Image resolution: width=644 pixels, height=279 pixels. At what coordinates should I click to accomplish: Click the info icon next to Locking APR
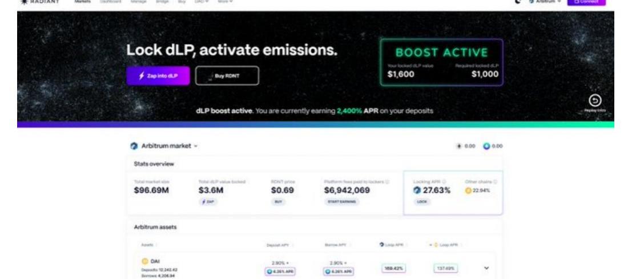click(443, 181)
